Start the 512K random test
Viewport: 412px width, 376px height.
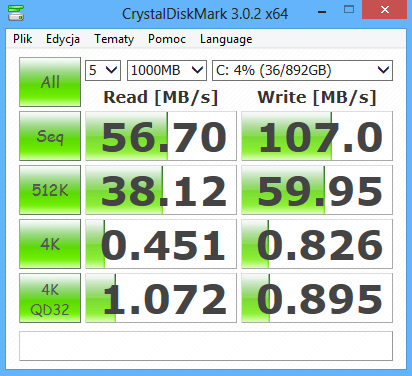click(x=50, y=190)
